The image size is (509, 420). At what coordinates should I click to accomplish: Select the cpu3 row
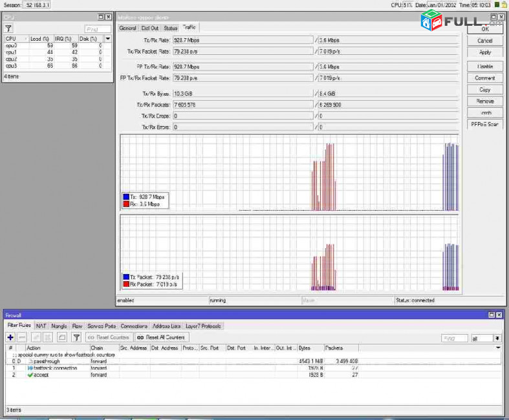(58, 66)
